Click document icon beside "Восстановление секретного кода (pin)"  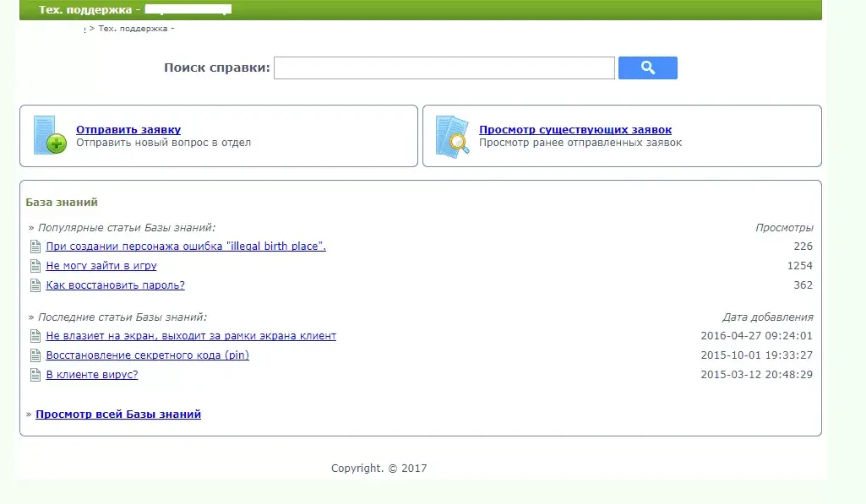coord(35,355)
